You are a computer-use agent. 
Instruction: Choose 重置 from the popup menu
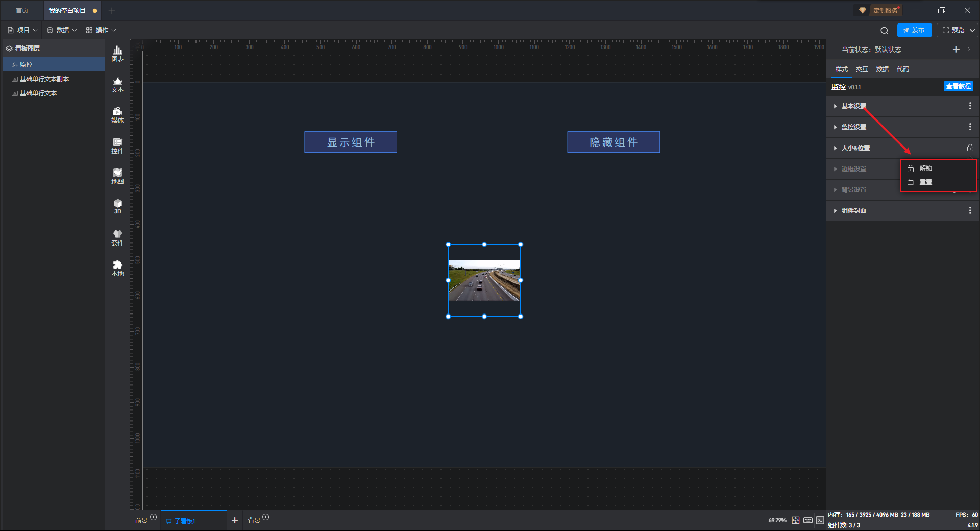pos(939,182)
